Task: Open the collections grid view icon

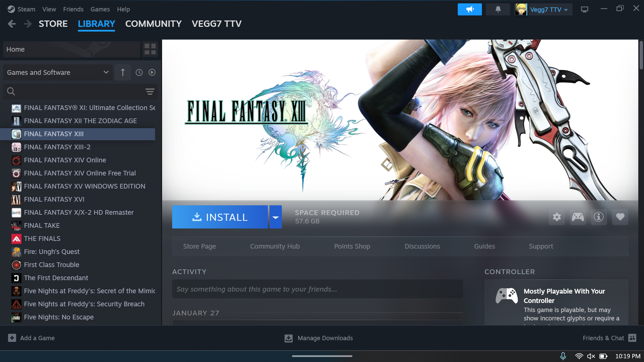Action: (x=150, y=49)
